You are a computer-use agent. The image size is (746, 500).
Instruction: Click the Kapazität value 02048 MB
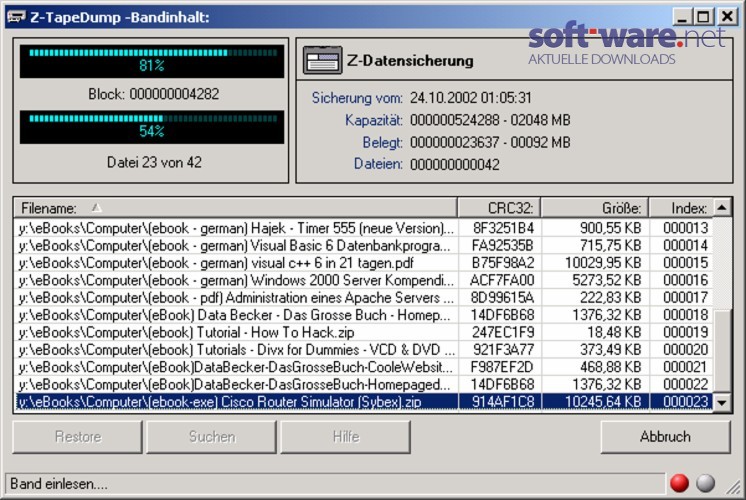click(540, 120)
